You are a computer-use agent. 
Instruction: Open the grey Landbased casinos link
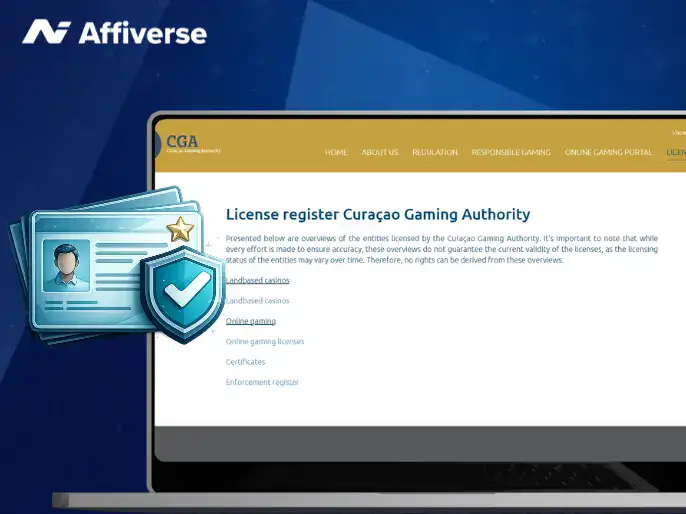click(x=258, y=301)
